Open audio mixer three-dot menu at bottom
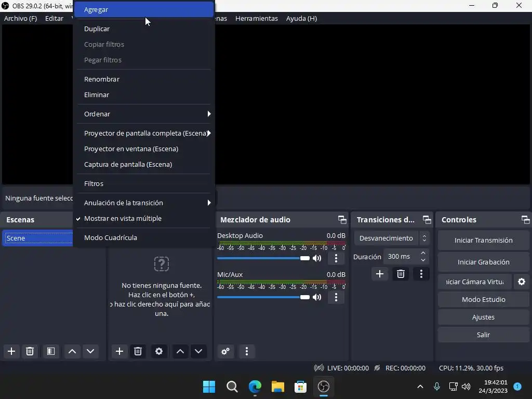This screenshot has width=532, height=399. pos(247,351)
